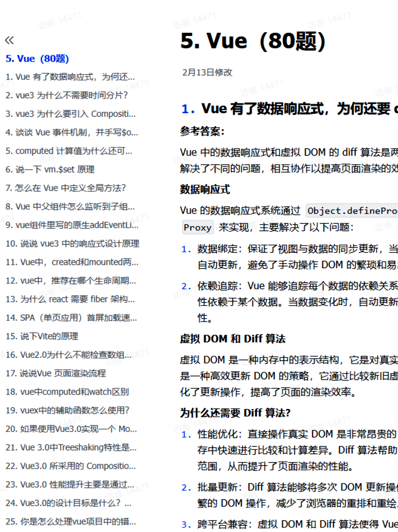Click the 为什么还需要 Diff 算法? subheading

[x=236, y=413]
